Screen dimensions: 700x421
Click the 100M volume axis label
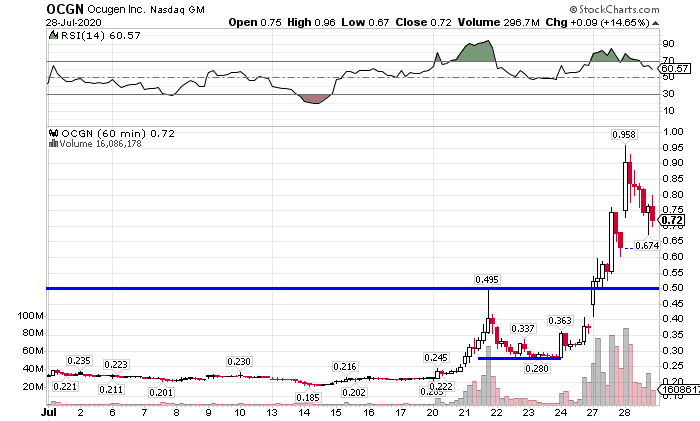click(x=31, y=316)
